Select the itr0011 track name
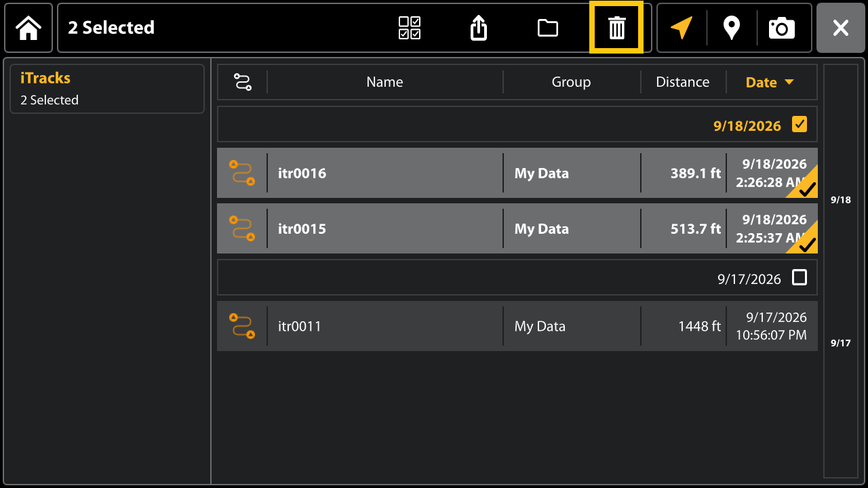Screen dimensions: 868x488 point(299,326)
